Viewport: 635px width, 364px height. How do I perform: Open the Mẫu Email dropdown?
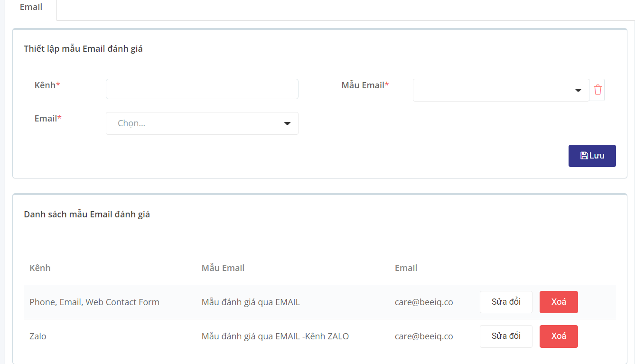tap(501, 90)
